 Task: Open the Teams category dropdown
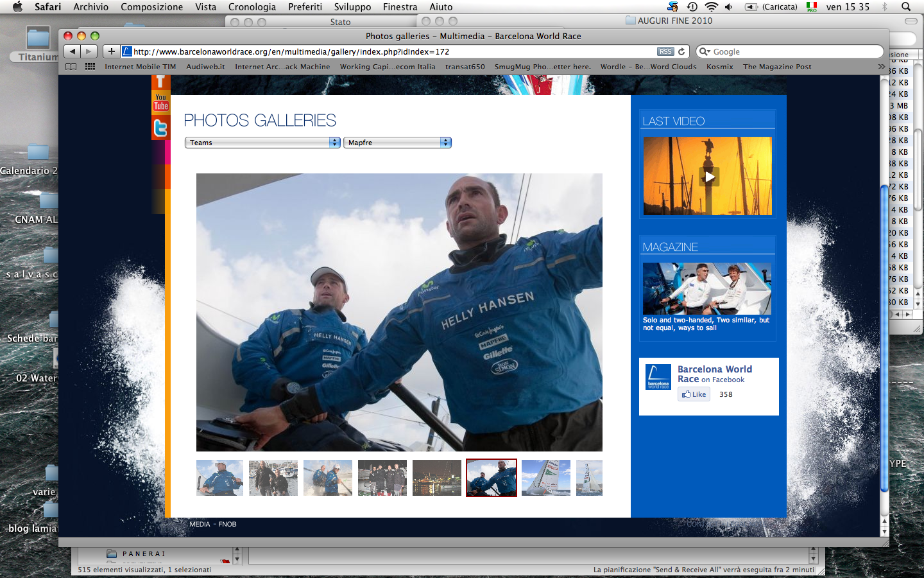(262, 143)
